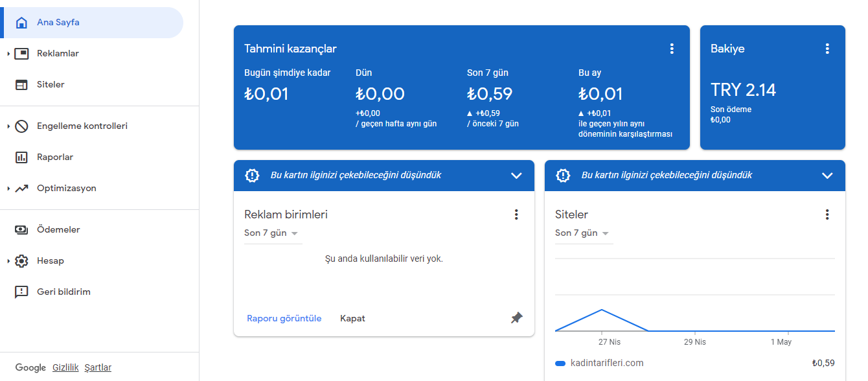Image resolution: width=868 pixels, height=381 pixels.
Task: Open Siteler card three-dot menu
Action: click(827, 214)
